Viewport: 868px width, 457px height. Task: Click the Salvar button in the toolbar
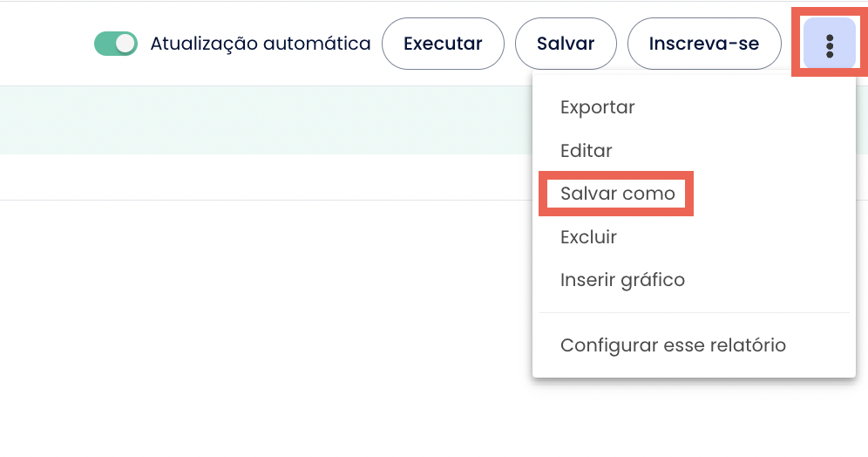point(566,44)
